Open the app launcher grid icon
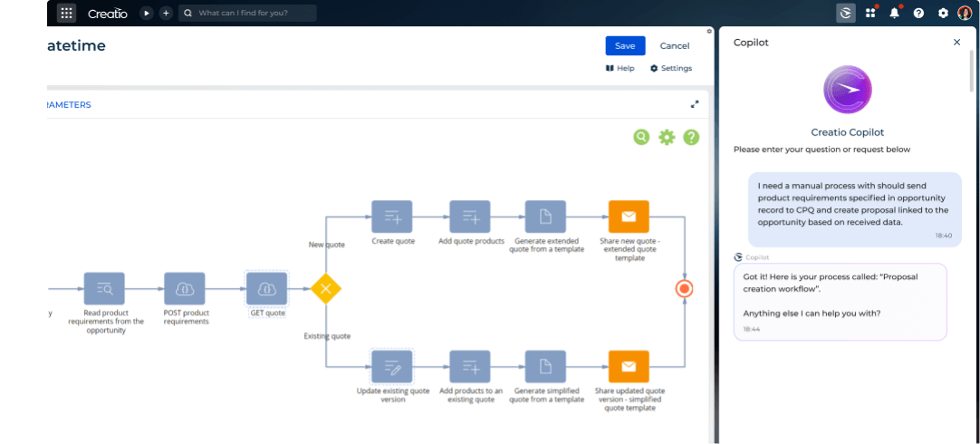 click(66, 13)
